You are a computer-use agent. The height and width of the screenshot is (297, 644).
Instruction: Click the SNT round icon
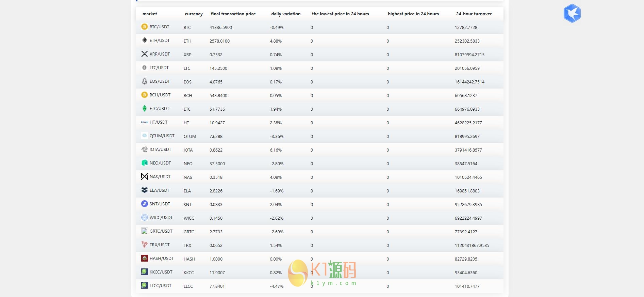(144, 204)
